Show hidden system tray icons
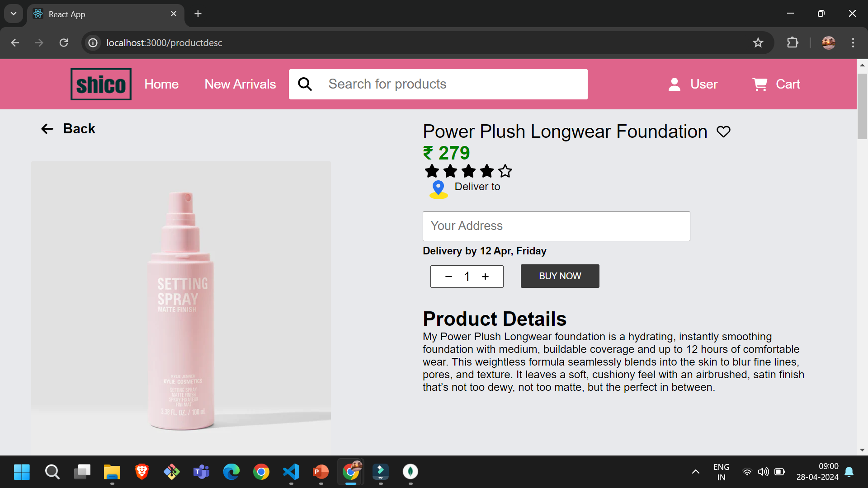The height and width of the screenshot is (488, 868). [696, 472]
